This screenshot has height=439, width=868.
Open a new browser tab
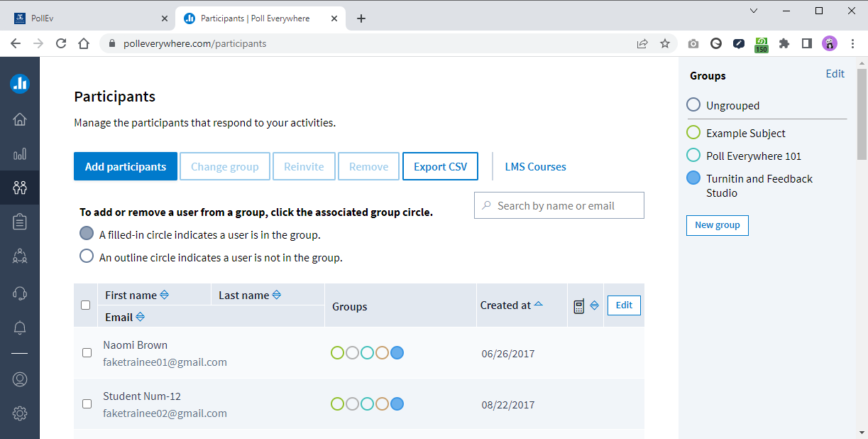pyautogui.click(x=361, y=18)
